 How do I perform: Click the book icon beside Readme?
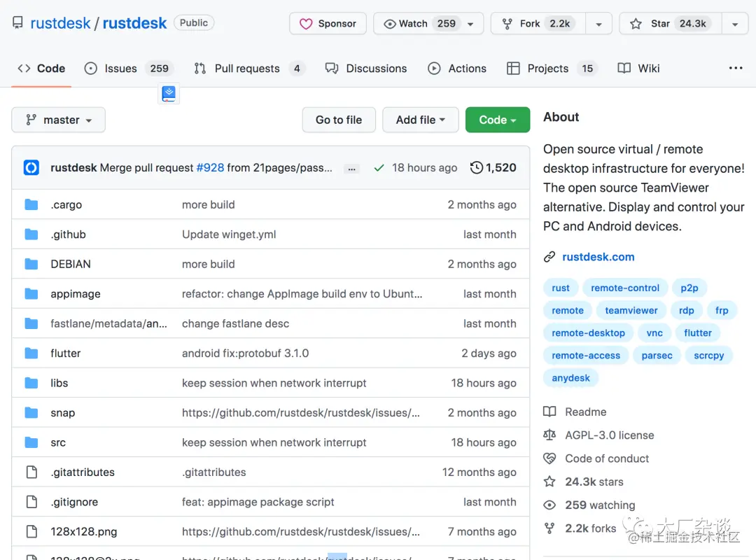(549, 412)
